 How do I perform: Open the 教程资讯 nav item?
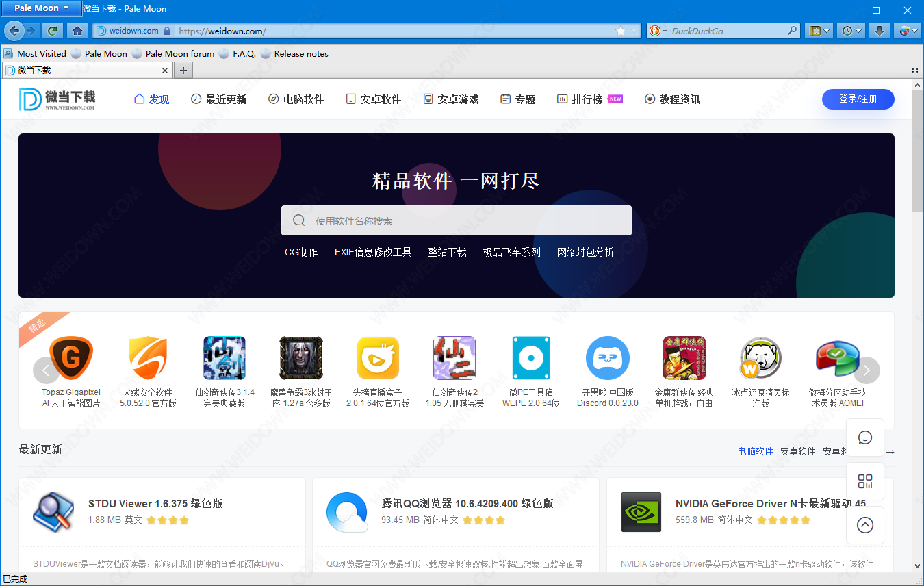tap(673, 99)
